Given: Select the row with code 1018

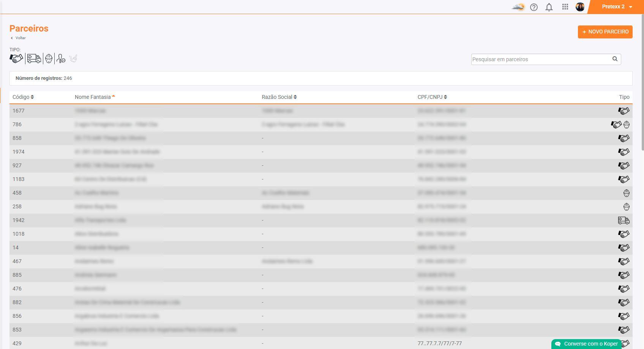Looking at the screenshot, I should click(x=321, y=234).
